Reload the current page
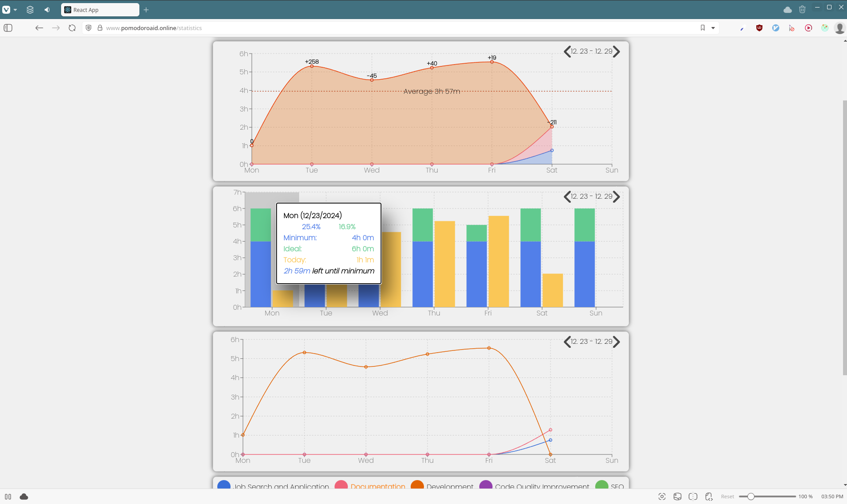The height and width of the screenshot is (504, 847). click(72, 28)
